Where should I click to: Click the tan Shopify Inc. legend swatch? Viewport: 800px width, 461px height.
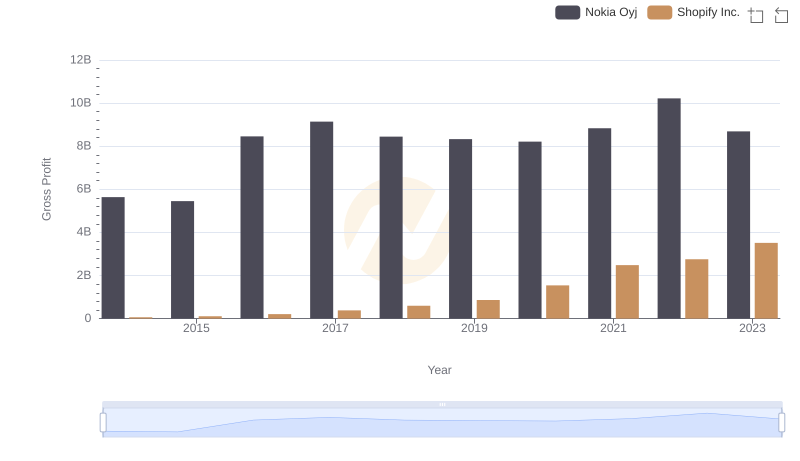click(660, 12)
